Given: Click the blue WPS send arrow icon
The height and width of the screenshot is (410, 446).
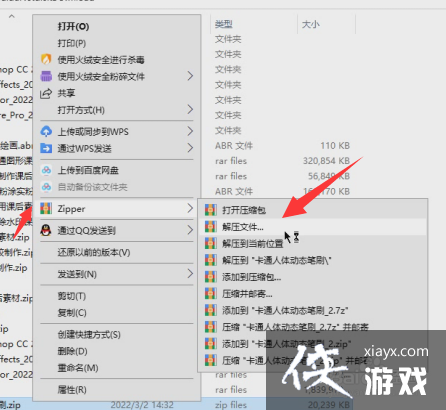Looking at the screenshot, I should point(46,148).
